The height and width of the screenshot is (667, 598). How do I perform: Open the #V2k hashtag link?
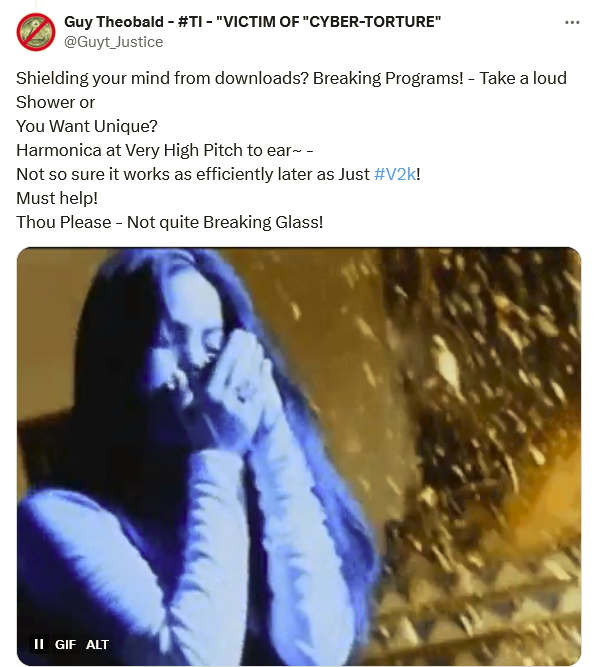pyautogui.click(x=395, y=174)
